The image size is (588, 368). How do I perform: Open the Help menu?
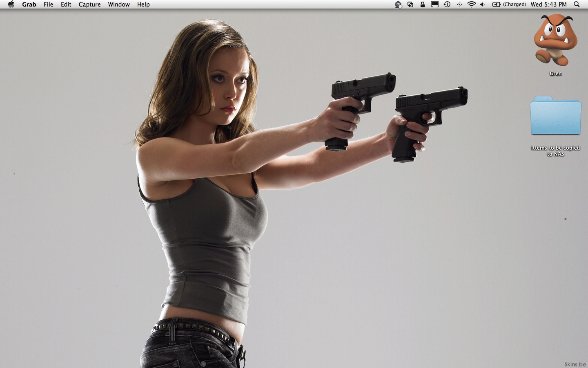(x=143, y=4)
